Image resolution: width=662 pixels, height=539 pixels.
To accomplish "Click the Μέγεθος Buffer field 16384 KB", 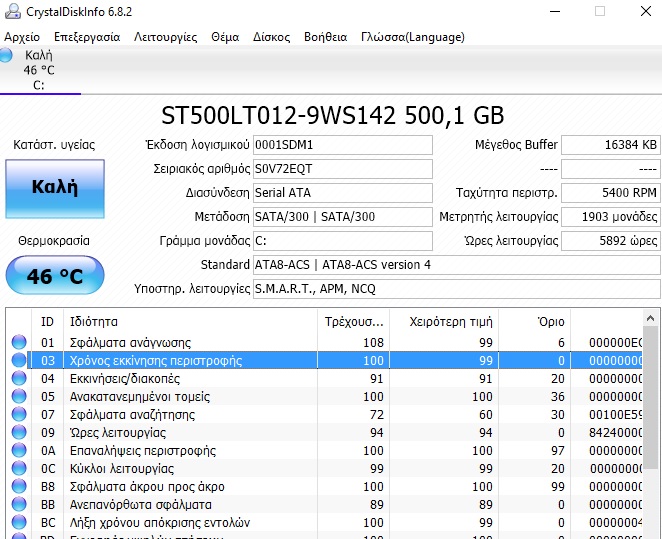I will click(611, 145).
